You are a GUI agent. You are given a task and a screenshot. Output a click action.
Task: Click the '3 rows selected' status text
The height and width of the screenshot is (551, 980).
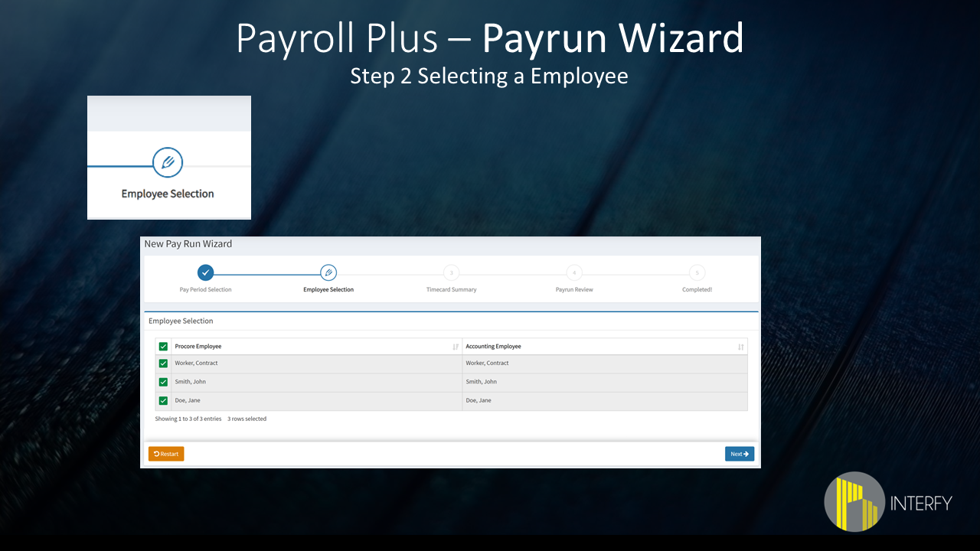[247, 419]
